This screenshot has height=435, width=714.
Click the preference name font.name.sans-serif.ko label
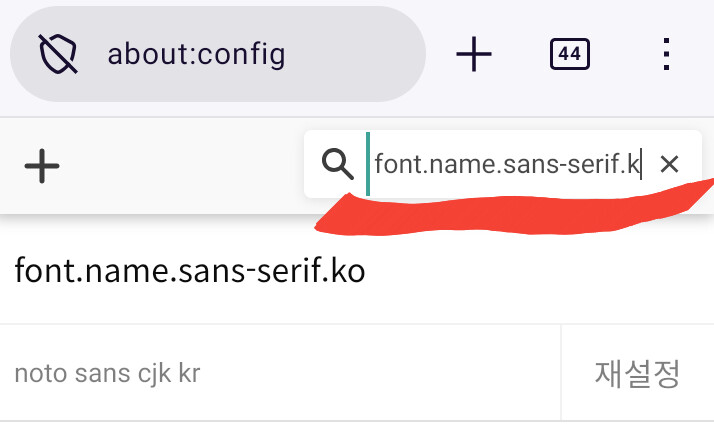click(190, 271)
